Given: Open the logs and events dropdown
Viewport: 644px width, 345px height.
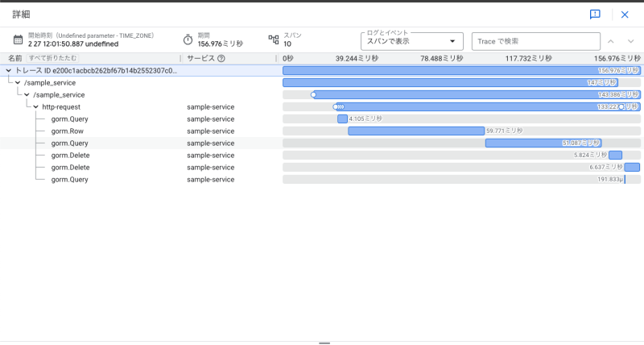Looking at the screenshot, I should pos(412,41).
